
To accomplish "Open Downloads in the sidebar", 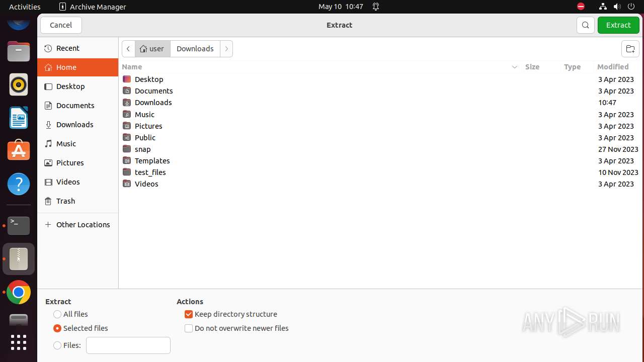I will click(77, 125).
